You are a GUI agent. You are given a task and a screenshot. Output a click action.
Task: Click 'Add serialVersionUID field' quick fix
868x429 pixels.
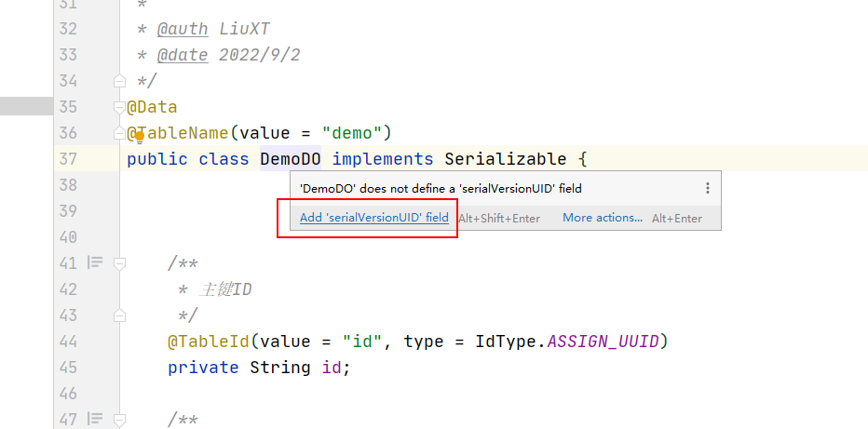pyautogui.click(x=373, y=218)
